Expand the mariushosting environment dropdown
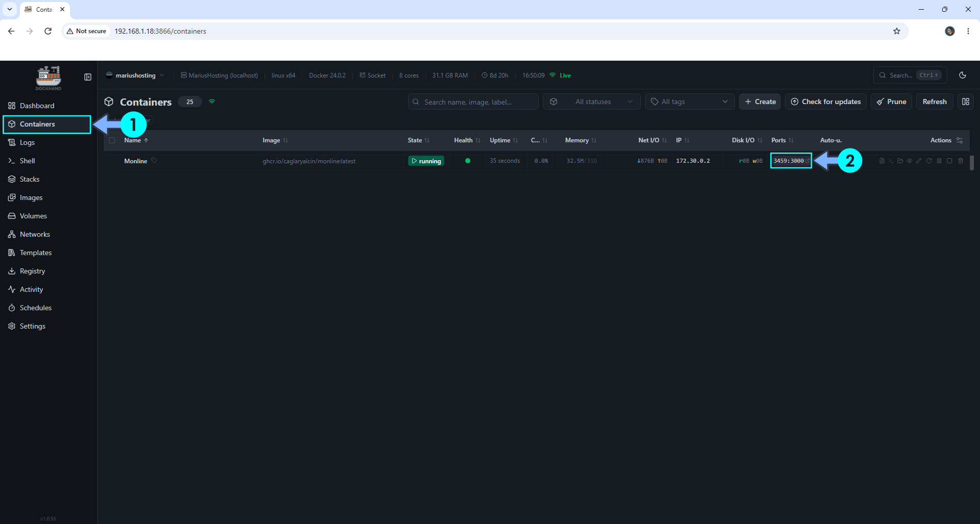 (135, 76)
